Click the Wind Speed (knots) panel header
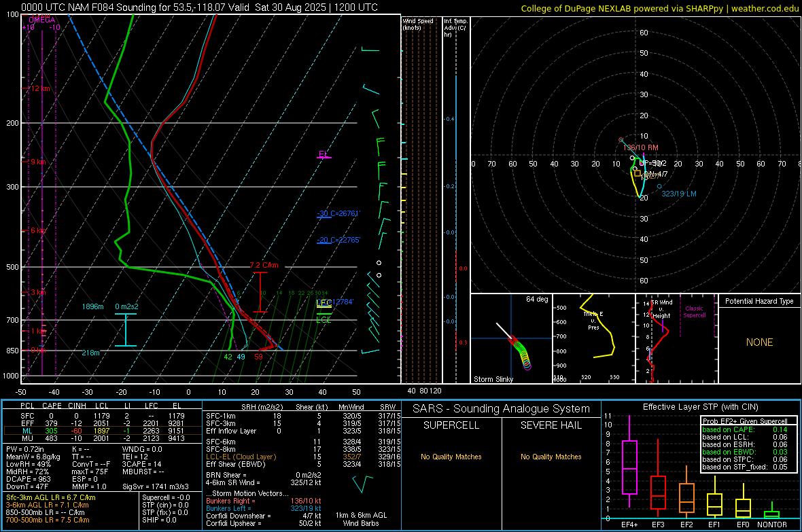The image size is (802, 532). 418,24
